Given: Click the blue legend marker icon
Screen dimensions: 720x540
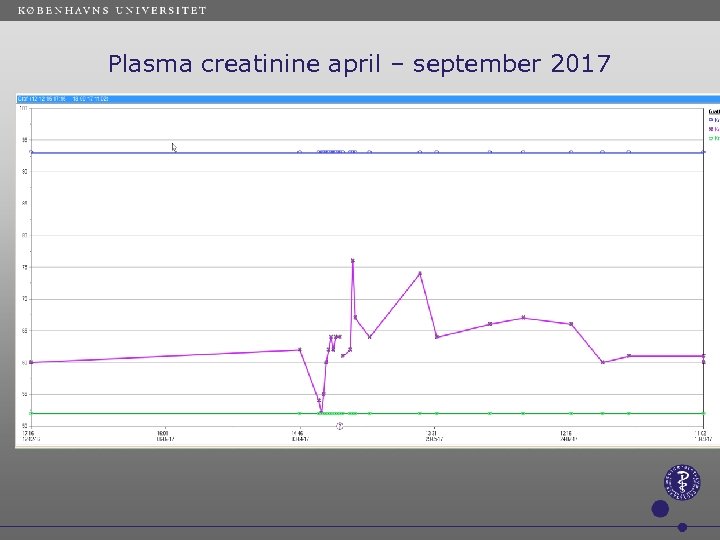Looking at the screenshot, I should pyautogui.click(x=711, y=120).
